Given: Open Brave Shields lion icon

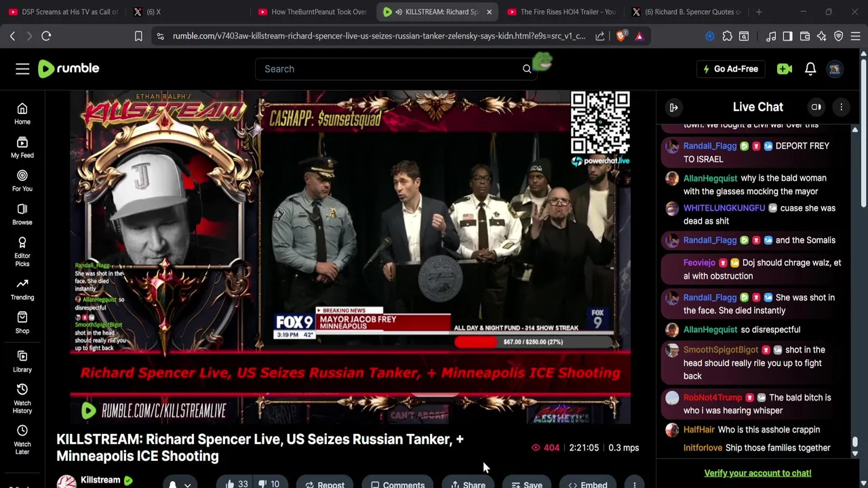Looking at the screenshot, I should (x=620, y=36).
